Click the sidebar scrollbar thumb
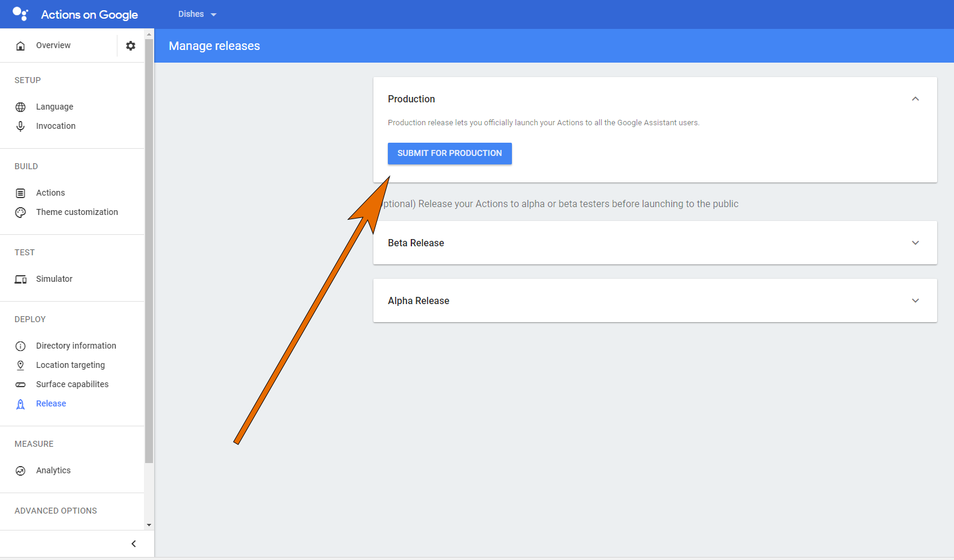954x560 pixels. [149, 250]
